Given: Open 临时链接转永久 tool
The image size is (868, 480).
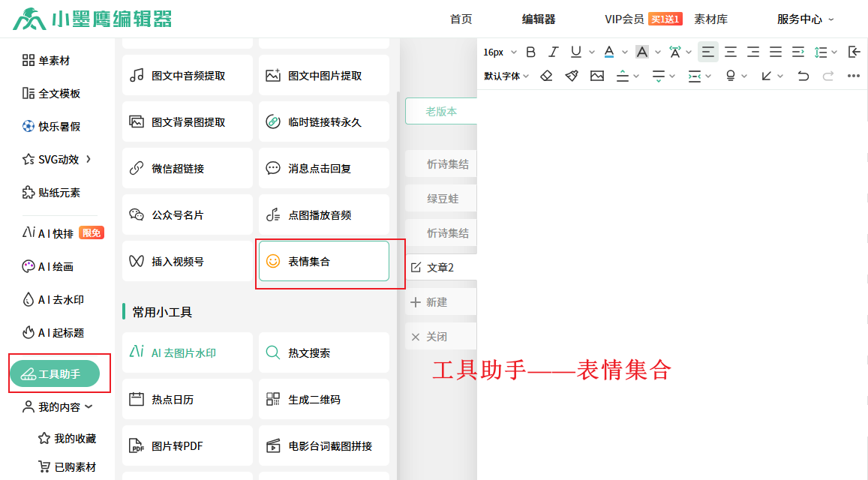Looking at the screenshot, I should (324, 121).
